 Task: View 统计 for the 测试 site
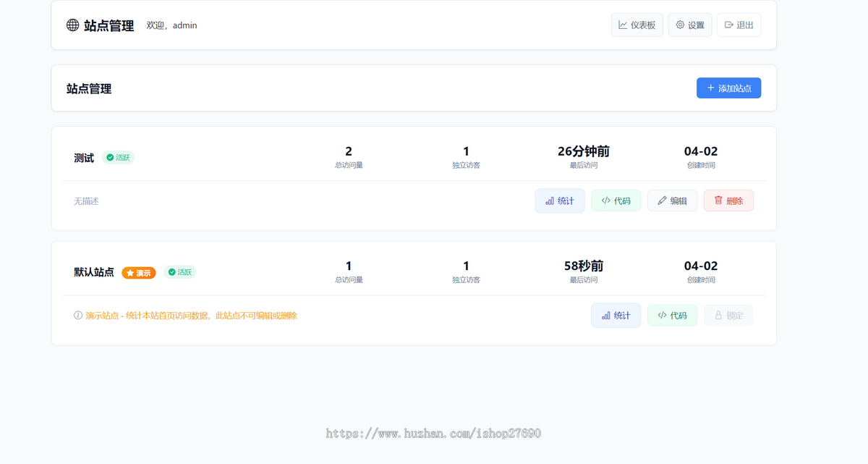pos(560,201)
